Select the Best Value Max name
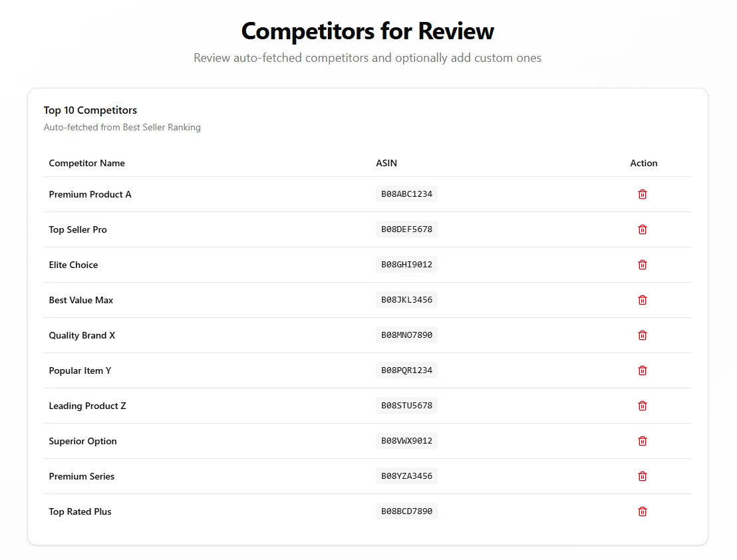 81,300
